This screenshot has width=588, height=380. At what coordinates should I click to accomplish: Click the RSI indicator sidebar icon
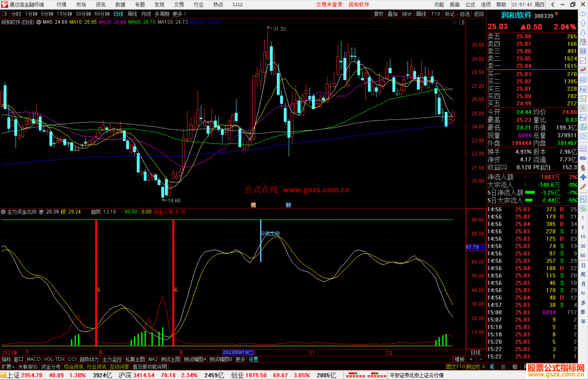point(583,158)
